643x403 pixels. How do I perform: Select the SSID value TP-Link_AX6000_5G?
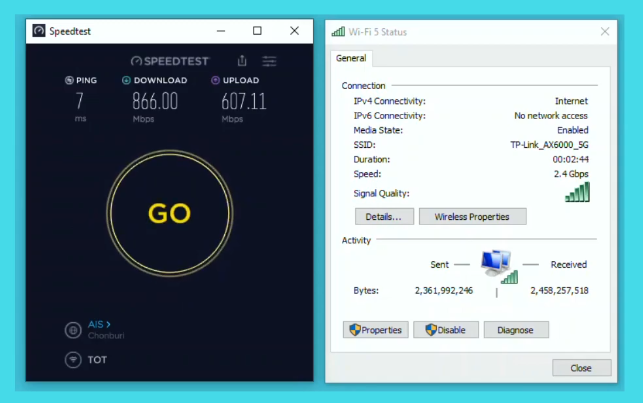coord(549,145)
